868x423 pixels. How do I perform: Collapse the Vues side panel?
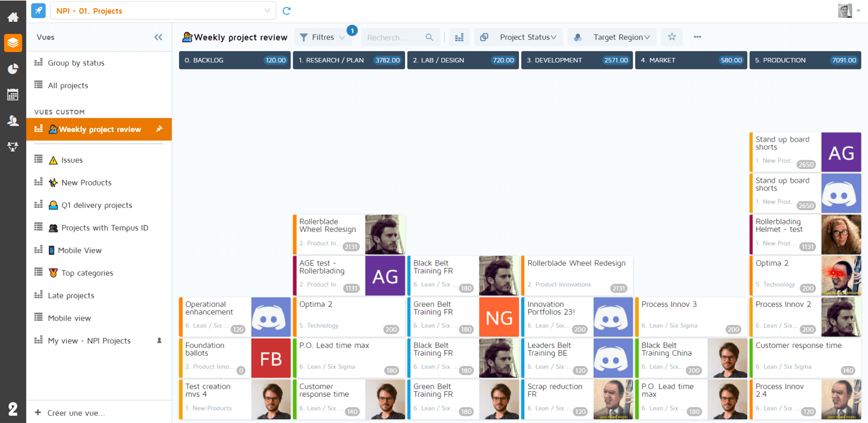pyautogui.click(x=158, y=37)
